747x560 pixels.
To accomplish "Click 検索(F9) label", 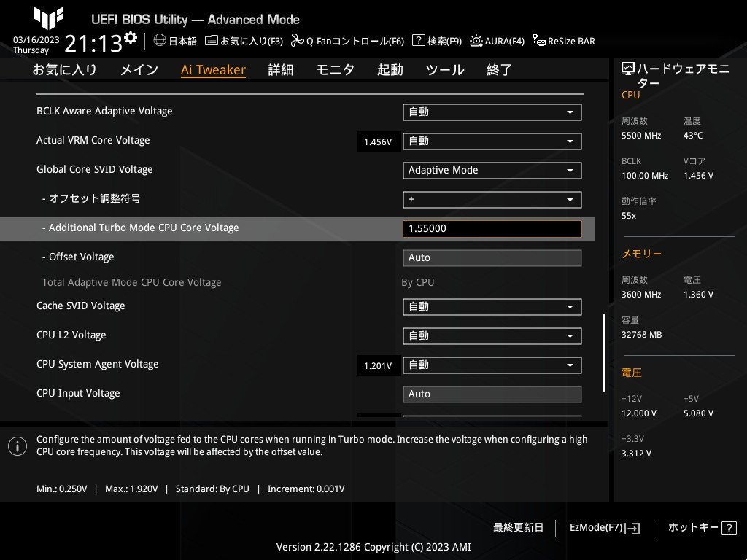I will pyautogui.click(x=444, y=41).
